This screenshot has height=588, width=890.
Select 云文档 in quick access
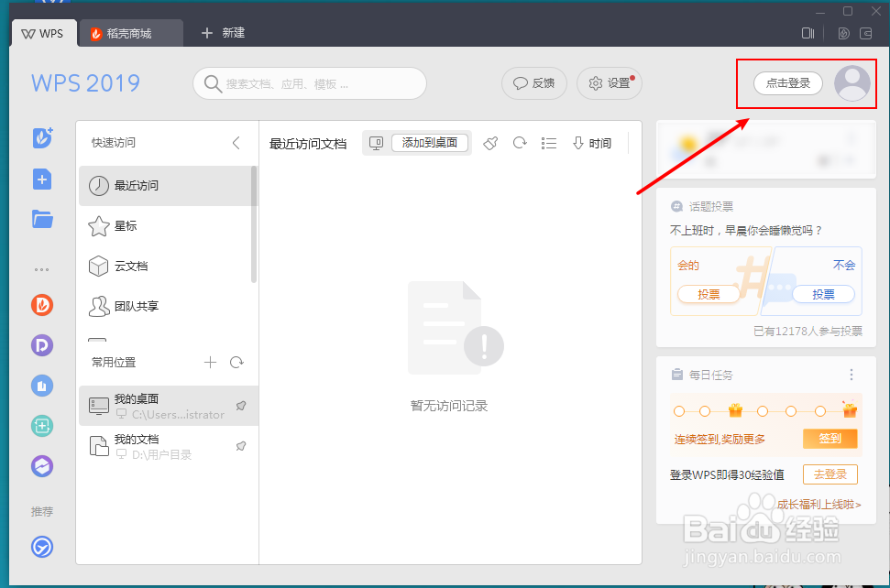point(165,266)
